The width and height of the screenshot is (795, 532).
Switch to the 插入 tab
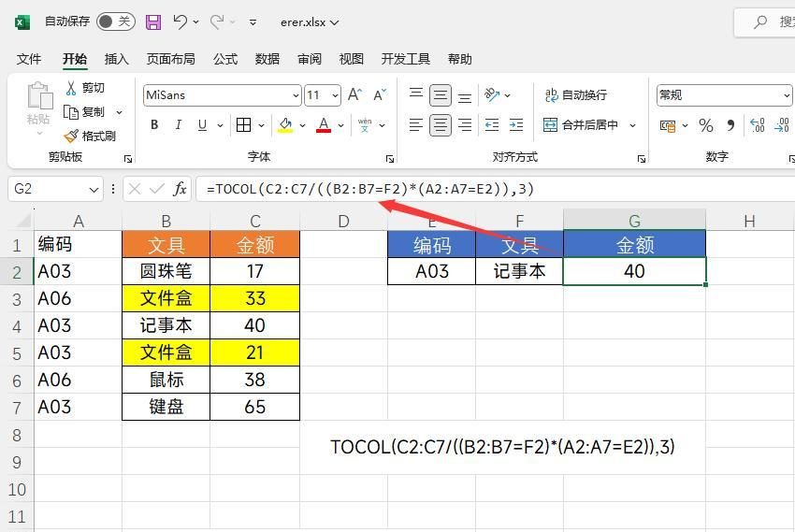tap(117, 59)
